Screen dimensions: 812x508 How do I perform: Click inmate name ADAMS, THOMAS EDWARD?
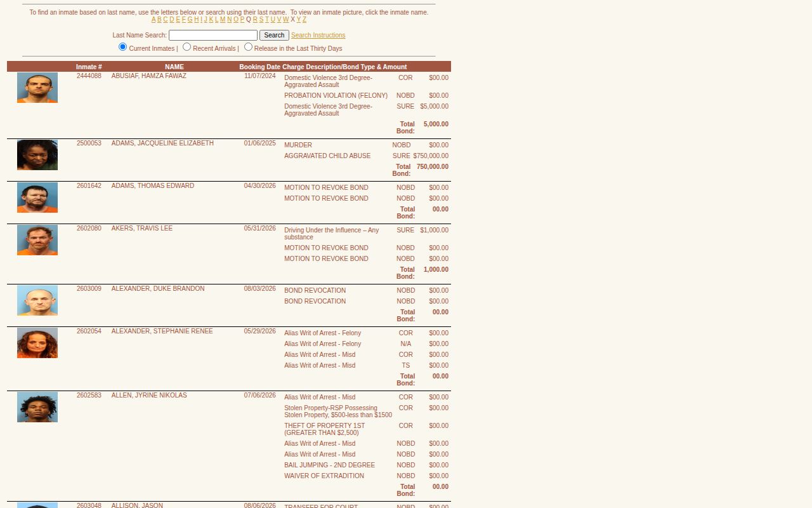pos(153,186)
